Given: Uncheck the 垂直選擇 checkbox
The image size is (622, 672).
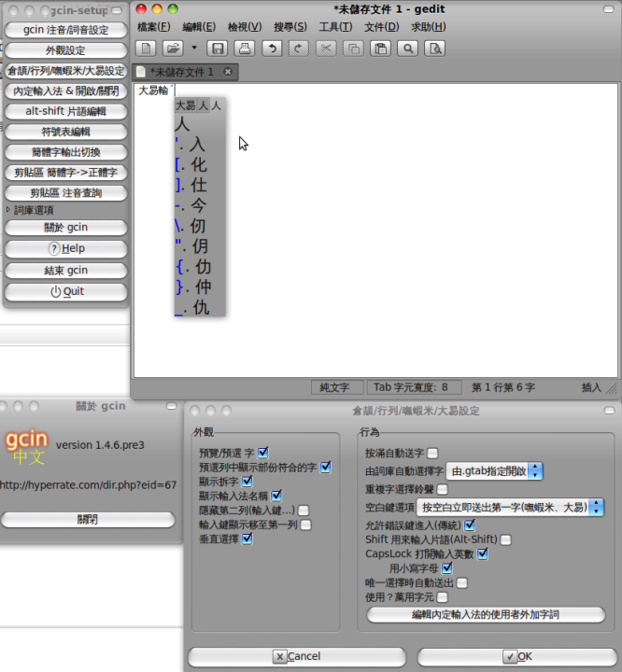Looking at the screenshot, I should pos(247,540).
